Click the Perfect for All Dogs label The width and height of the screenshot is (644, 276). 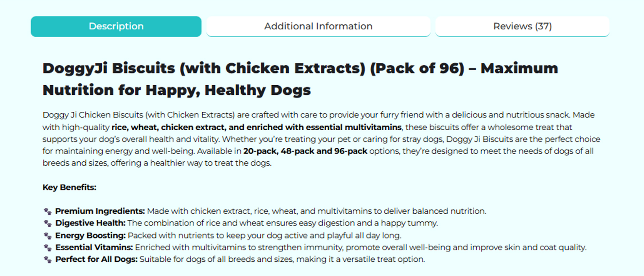tap(96, 260)
